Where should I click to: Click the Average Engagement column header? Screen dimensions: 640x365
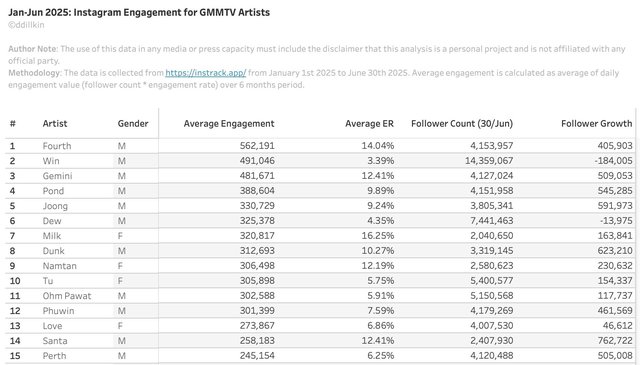pyautogui.click(x=229, y=124)
